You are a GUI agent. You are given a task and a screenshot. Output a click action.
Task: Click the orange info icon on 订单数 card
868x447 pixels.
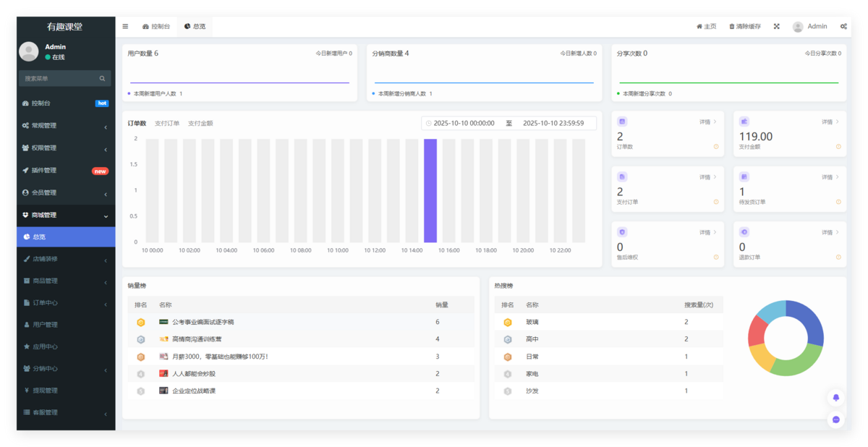(716, 147)
